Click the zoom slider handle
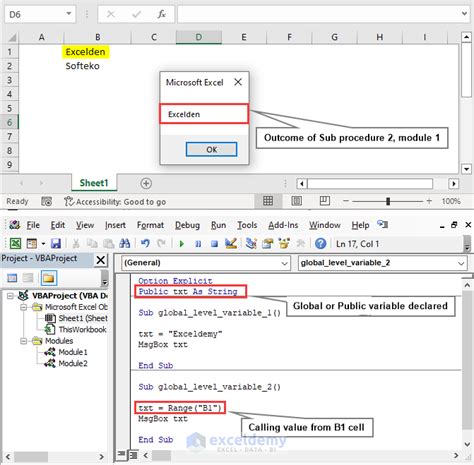Screen dimensions: 474x465 [x=388, y=201]
